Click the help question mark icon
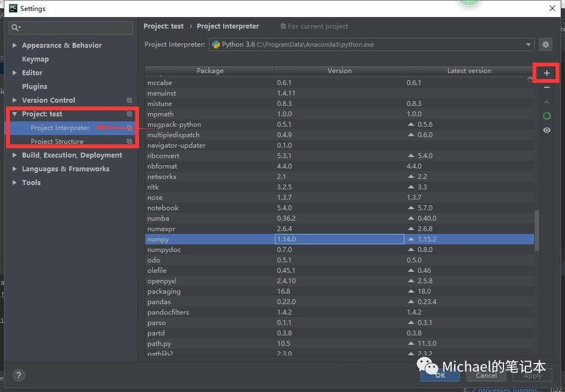The height and width of the screenshot is (392, 565). (x=19, y=376)
